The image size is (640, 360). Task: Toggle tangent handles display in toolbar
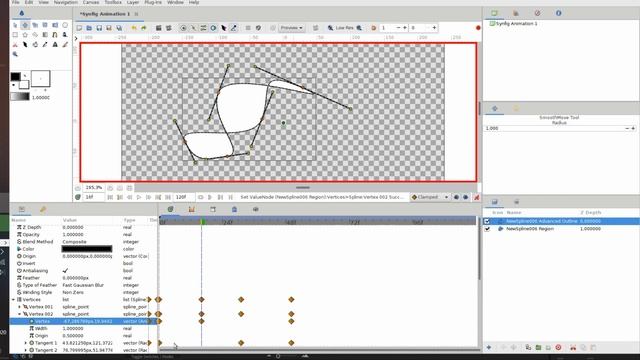(x=203, y=28)
